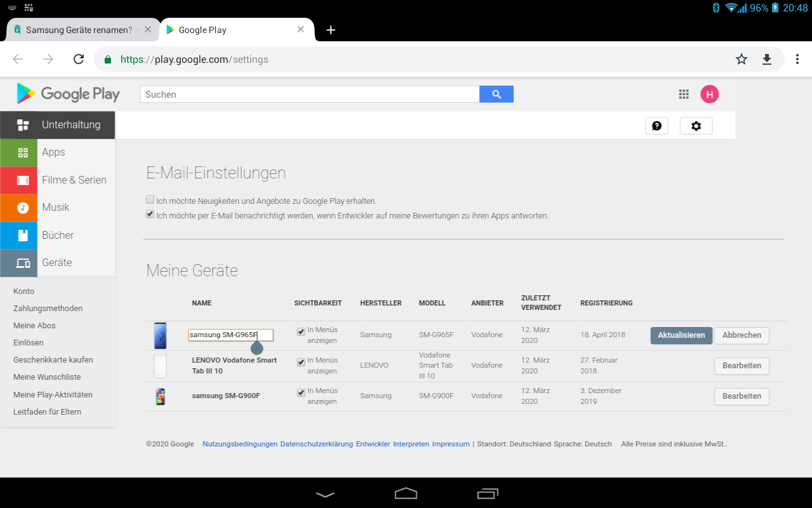Tap the Android home button

click(x=406, y=493)
